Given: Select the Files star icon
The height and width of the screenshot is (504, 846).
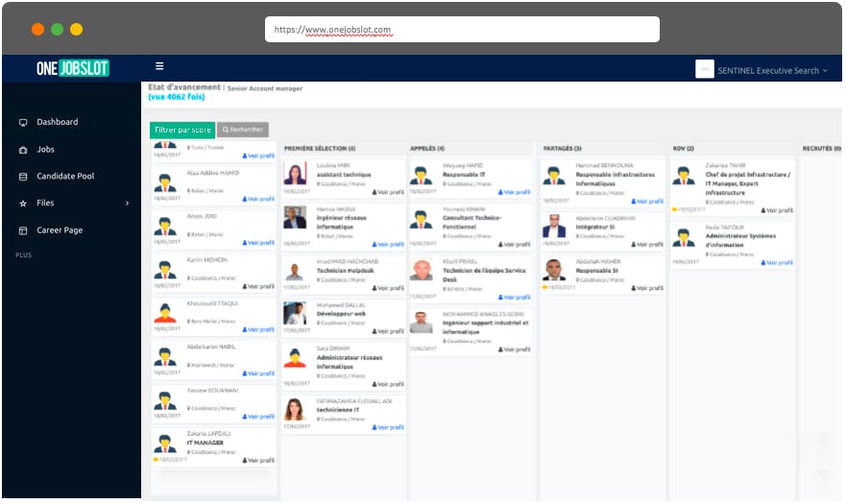Looking at the screenshot, I should point(23,204).
